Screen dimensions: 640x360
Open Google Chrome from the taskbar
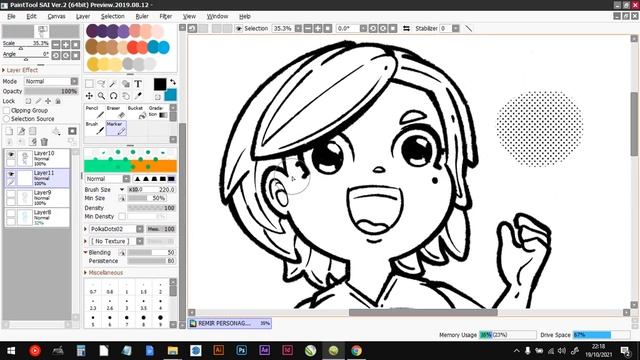[x=356, y=350]
